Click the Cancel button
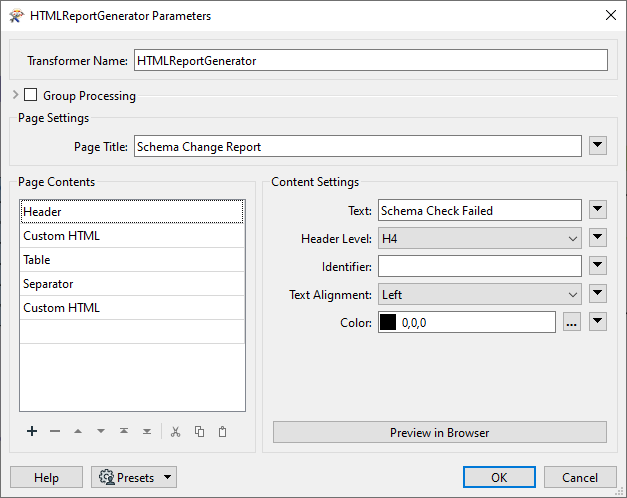 [x=580, y=477]
